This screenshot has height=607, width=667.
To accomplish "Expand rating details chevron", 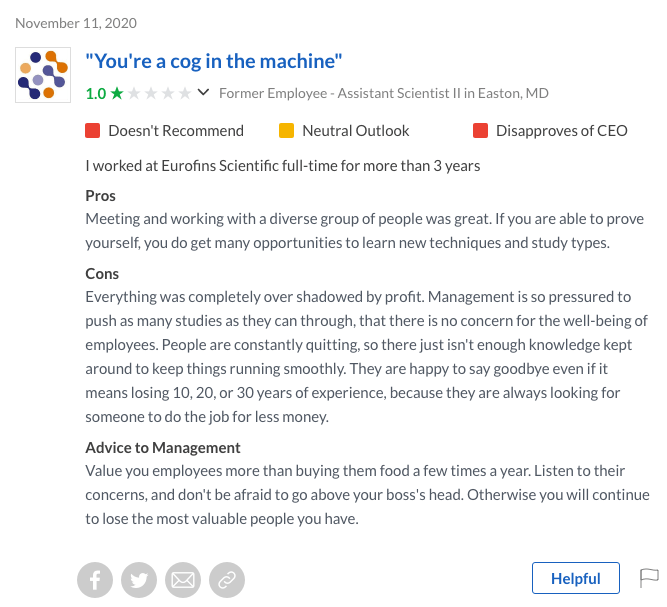I will [204, 93].
